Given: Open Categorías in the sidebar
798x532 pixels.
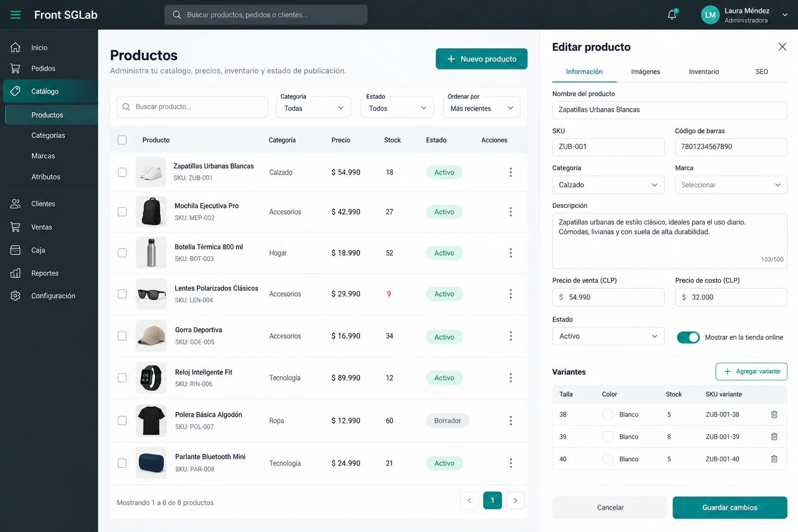Looking at the screenshot, I should [48, 135].
